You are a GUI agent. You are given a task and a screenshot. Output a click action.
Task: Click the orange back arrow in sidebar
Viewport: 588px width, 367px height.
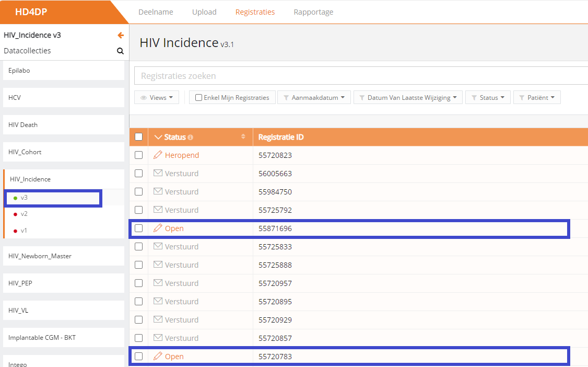(x=121, y=36)
